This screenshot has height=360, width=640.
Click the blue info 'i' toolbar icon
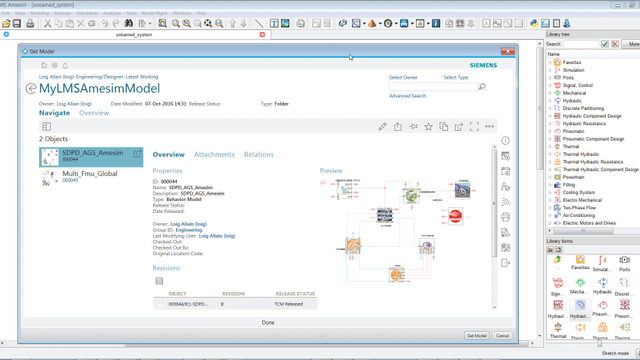436,24
